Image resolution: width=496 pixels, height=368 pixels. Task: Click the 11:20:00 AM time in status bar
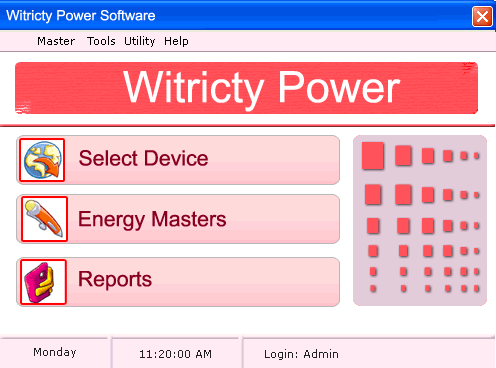tap(175, 354)
